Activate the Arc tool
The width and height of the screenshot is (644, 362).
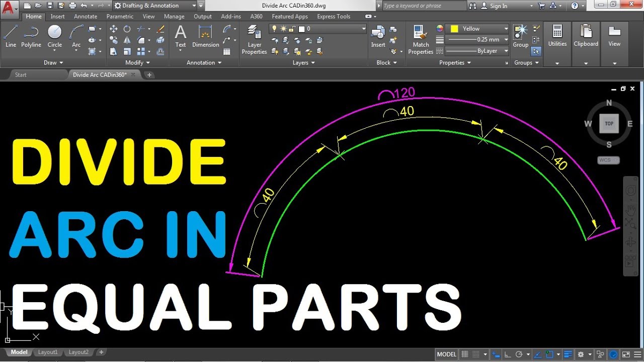pyautogui.click(x=76, y=36)
